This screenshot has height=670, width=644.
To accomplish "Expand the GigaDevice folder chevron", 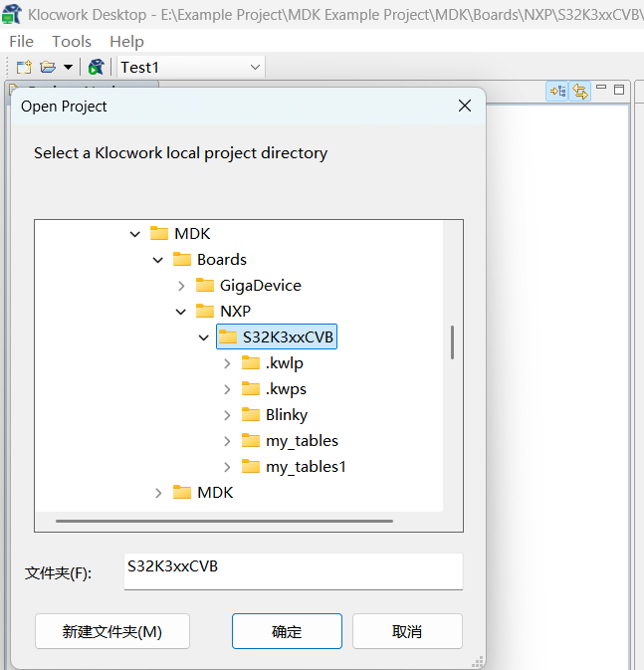I will (181, 286).
